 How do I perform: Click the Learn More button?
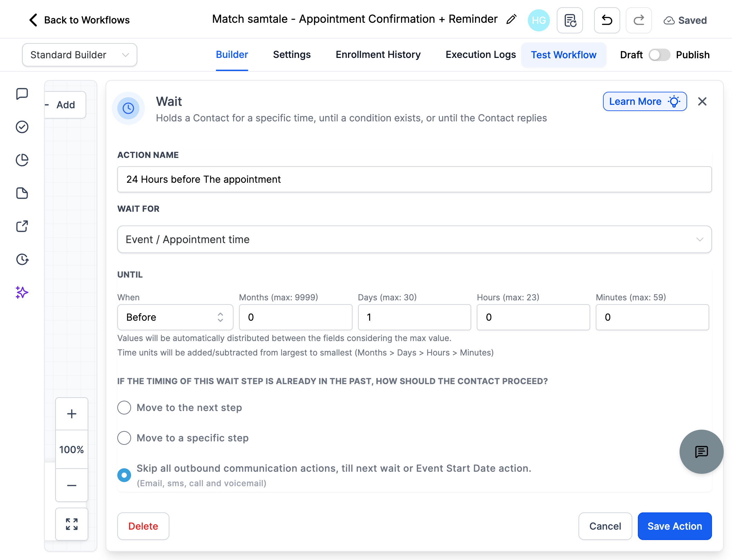tap(645, 101)
